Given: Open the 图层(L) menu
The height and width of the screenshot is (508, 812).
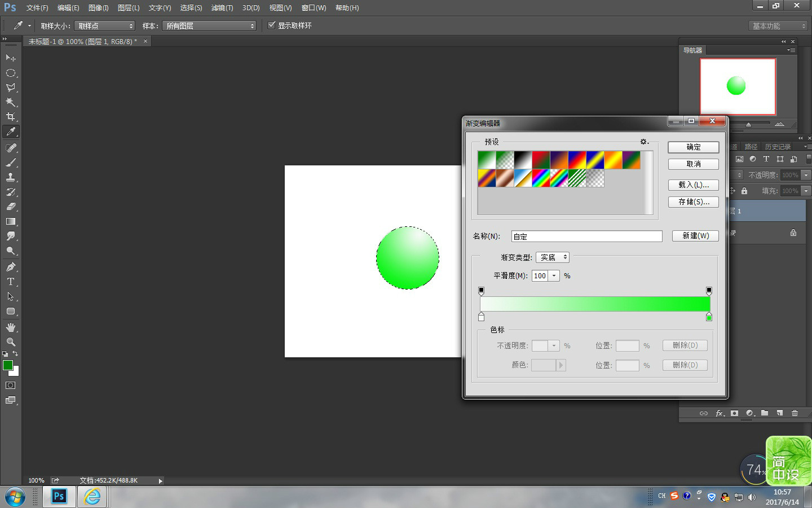Looking at the screenshot, I should coord(129,8).
